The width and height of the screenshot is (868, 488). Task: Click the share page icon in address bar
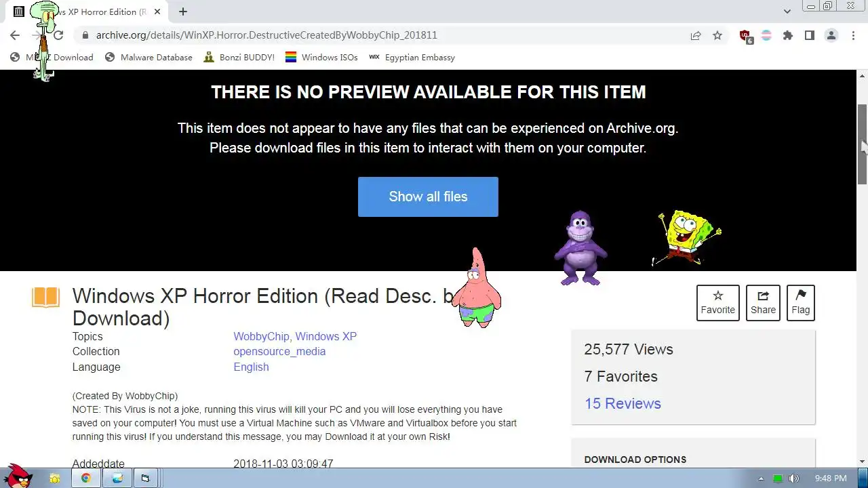click(x=696, y=35)
